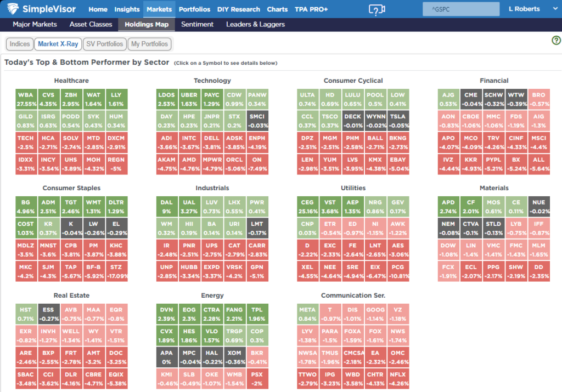Screen dimensions: 562x392
Task: Switch to the Leaders & Laggers tab
Action: point(255,25)
